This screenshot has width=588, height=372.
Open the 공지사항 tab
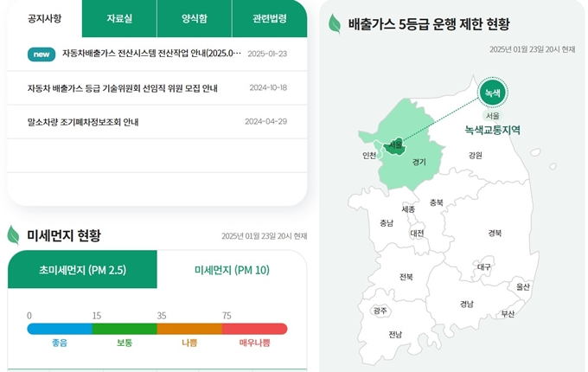point(45,18)
